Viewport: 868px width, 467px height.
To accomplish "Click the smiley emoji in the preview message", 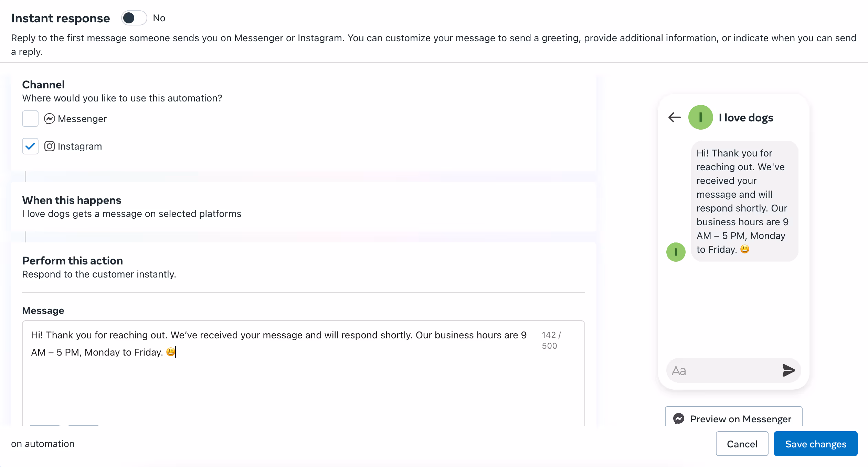I will click(745, 249).
